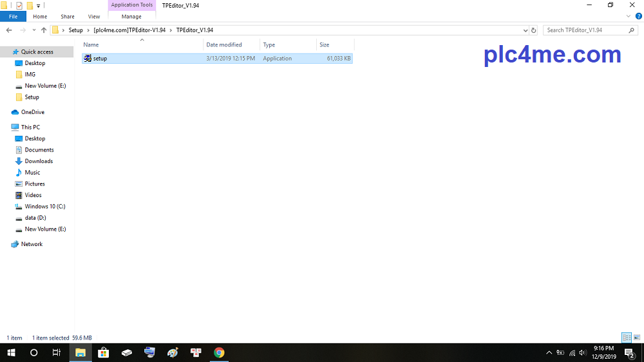This screenshot has height=362, width=644.
Task: Open Microsoft Store from the taskbar
Action: (x=103, y=352)
